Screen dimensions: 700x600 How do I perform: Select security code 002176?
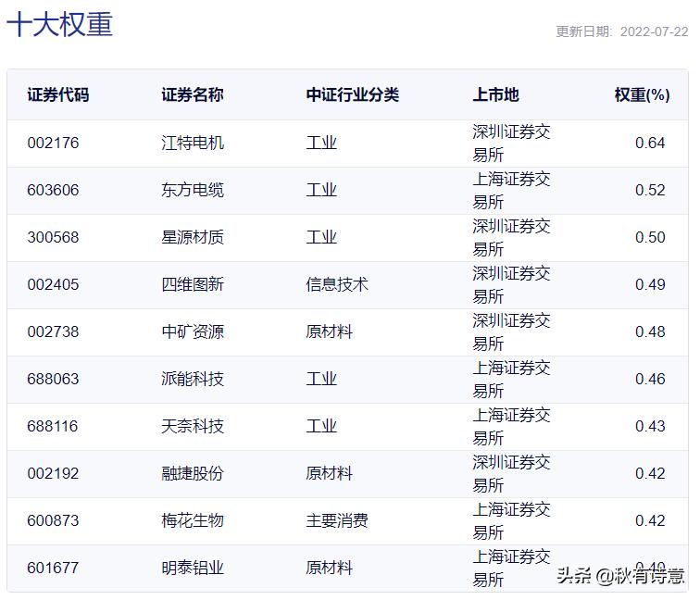click(53, 143)
